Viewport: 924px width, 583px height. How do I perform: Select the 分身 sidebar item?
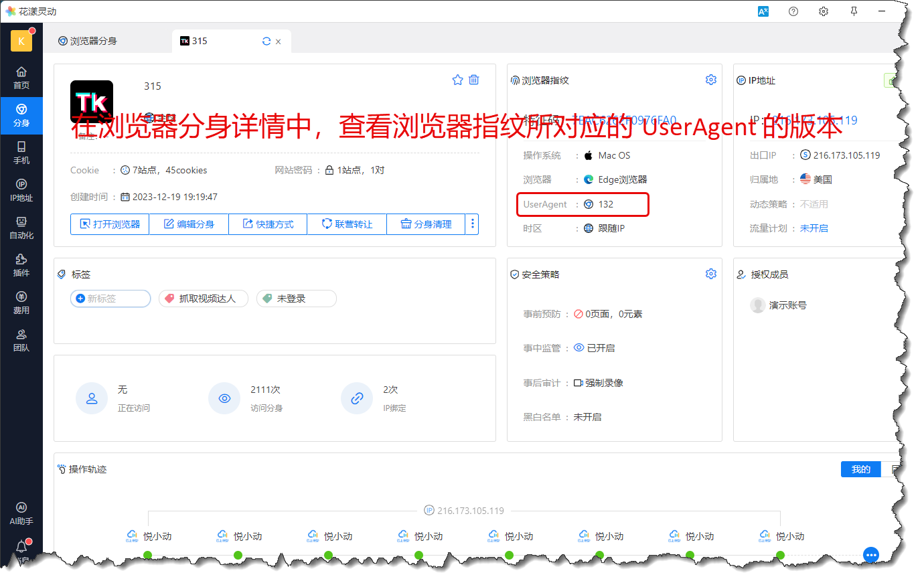pyautogui.click(x=21, y=116)
